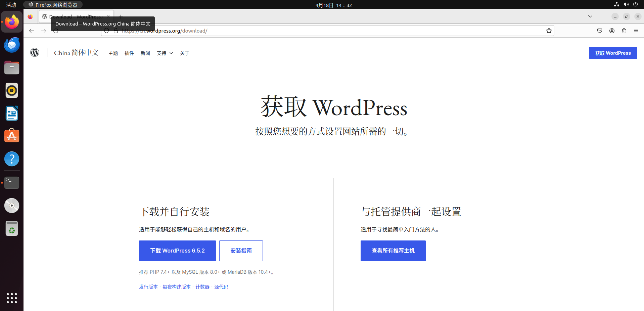Click the forward navigation arrow
The height and width of the screenshot is (311, 644).
(44, 31)
